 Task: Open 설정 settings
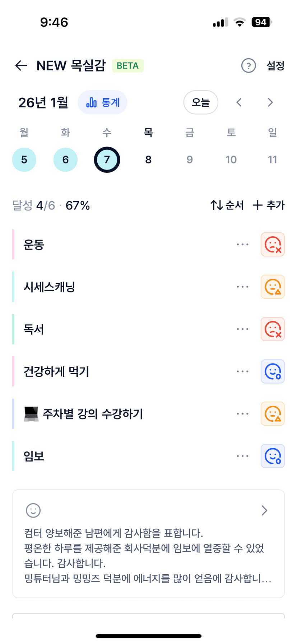(275, 66)
